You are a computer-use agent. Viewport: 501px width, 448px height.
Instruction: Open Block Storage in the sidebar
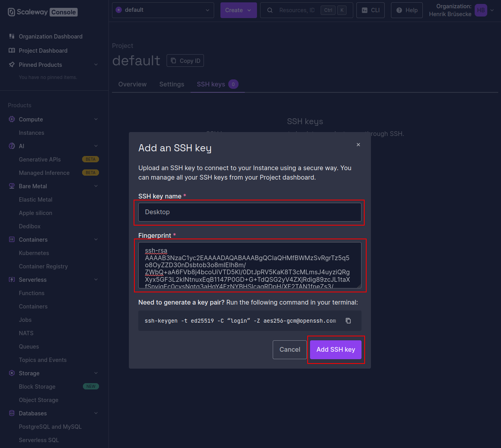point(37,386)
